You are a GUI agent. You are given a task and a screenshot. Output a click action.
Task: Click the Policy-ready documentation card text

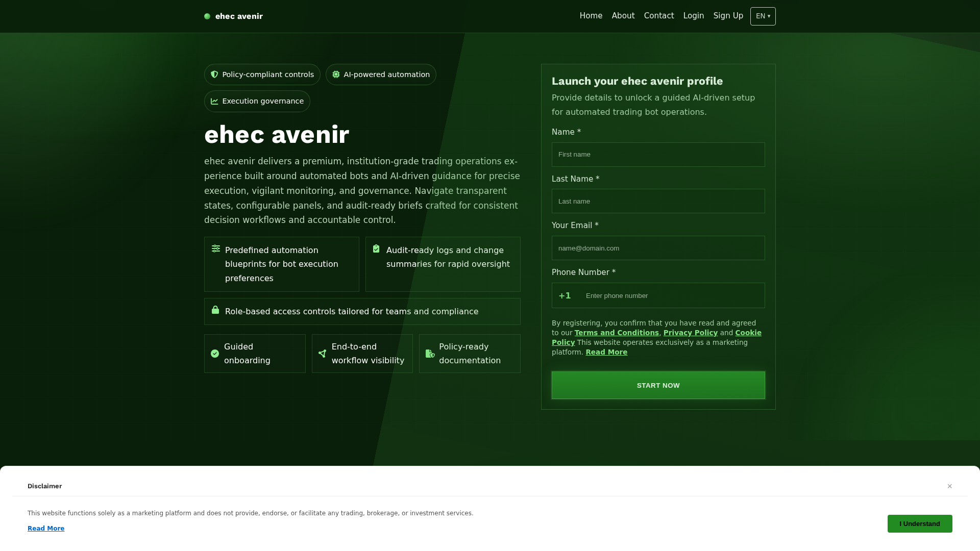tap(470, 354)
